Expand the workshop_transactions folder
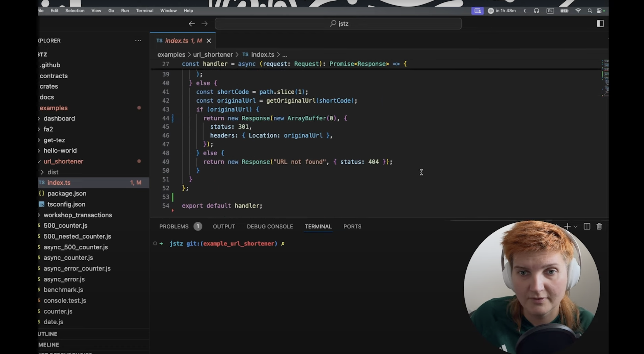 [x=78, y=215]
